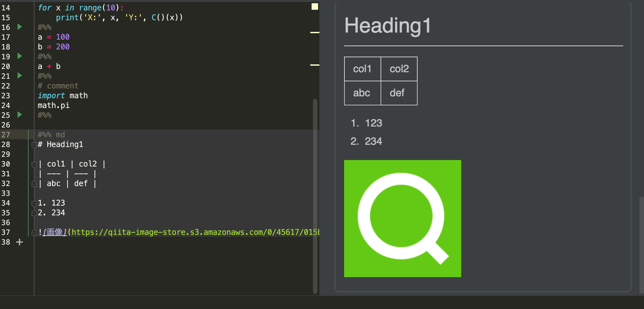Viewport: 644px width, 309px height.
Task: Place cursor on '#%% md' cell marker
Action: click(x=51, y=135)
